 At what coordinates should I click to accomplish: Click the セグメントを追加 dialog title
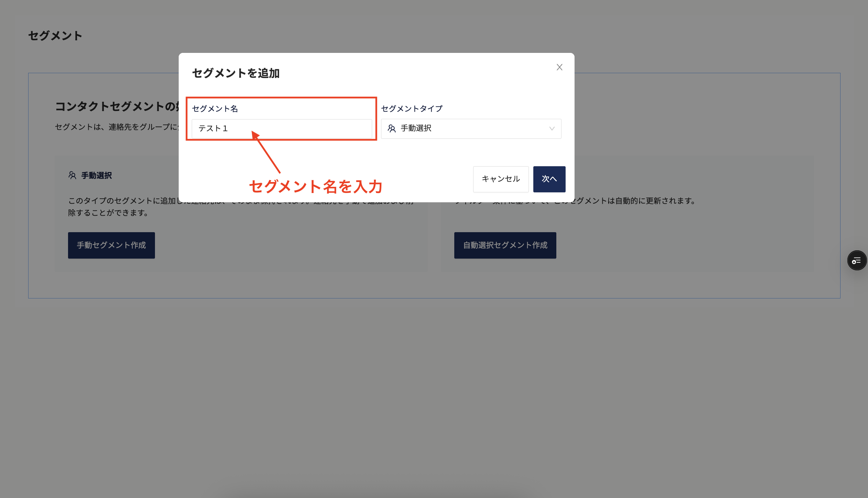[236, 73]
